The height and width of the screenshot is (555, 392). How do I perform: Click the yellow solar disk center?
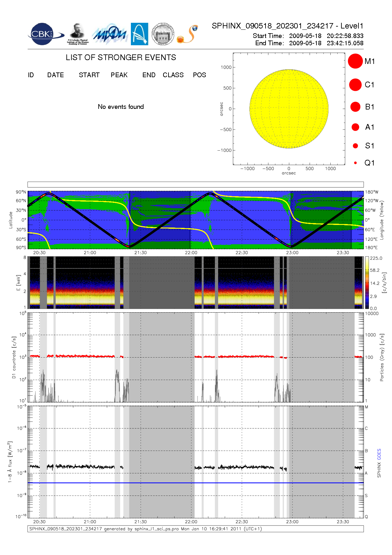289,109
